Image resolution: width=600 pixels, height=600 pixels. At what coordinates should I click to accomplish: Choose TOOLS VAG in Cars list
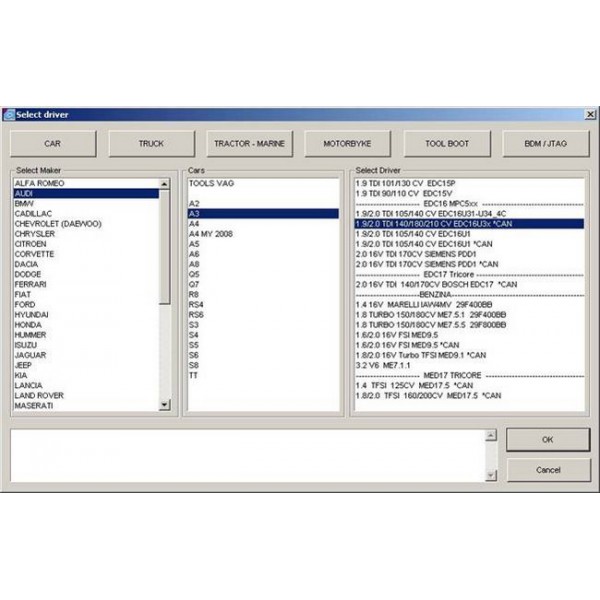pos(263,184)
